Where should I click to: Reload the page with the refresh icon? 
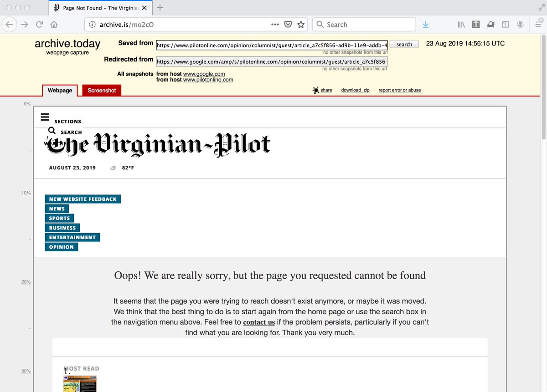[x=40, y=25]
